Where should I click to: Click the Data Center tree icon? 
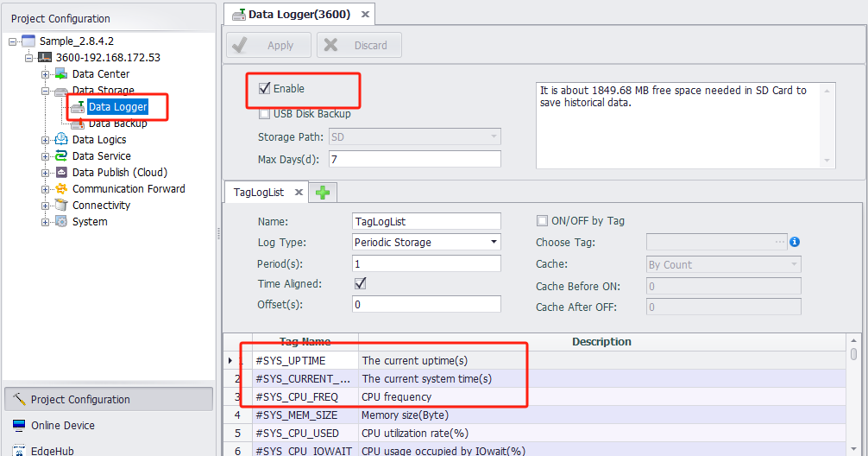coord(61,74)
